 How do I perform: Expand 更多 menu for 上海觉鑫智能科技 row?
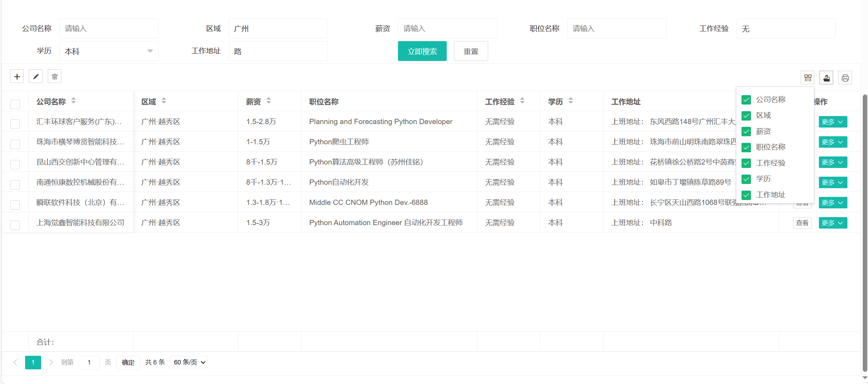832,223
